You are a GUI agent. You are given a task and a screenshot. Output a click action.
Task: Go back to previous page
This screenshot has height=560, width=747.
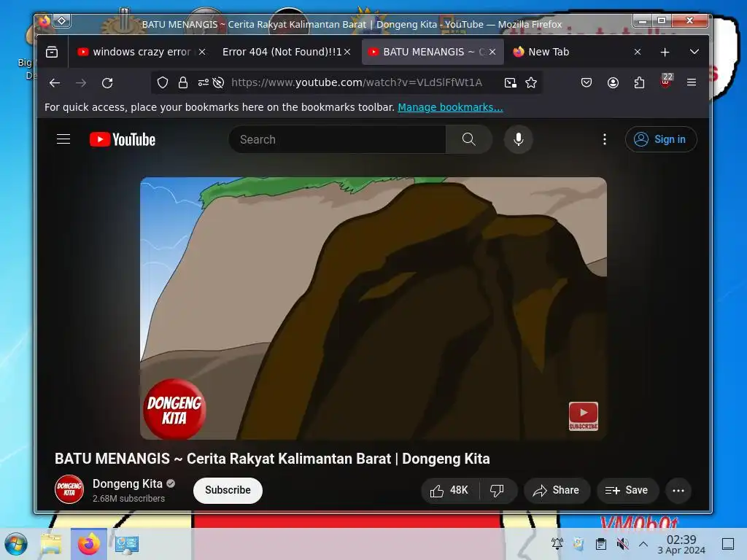pos(55,83)
